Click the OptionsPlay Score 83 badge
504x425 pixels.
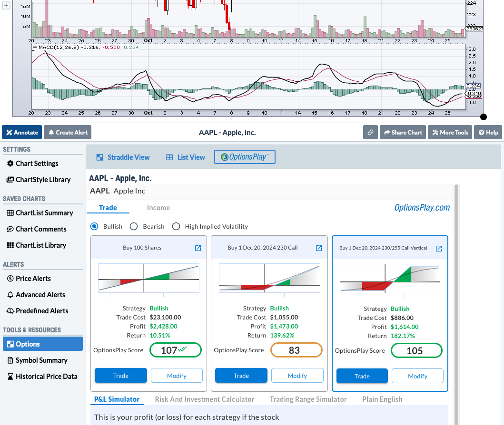coord(296,350)
